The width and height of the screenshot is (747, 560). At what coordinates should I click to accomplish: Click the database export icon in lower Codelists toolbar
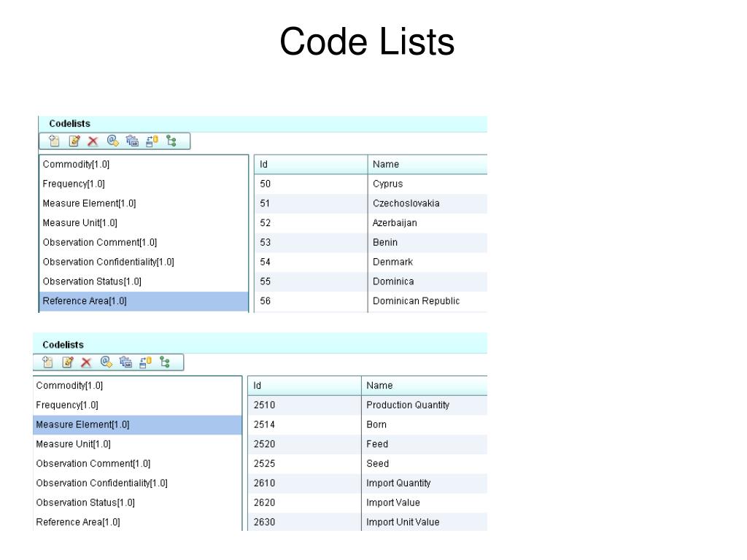click(145, 362)
